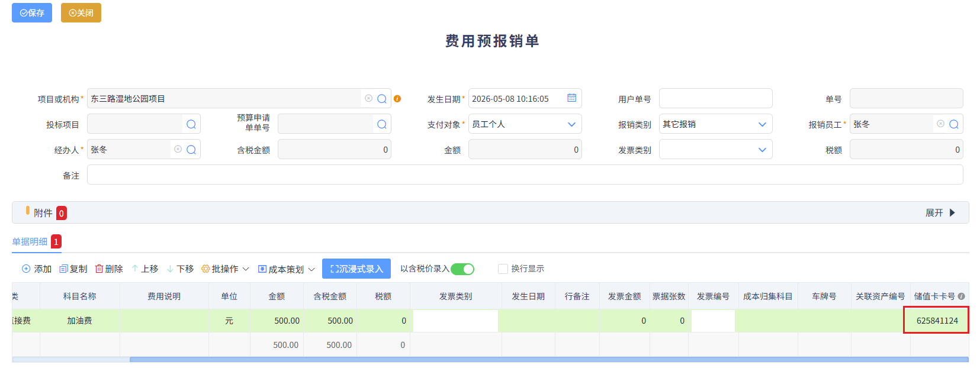
Task: Click 元 unit cell
Action: (229, 320)
